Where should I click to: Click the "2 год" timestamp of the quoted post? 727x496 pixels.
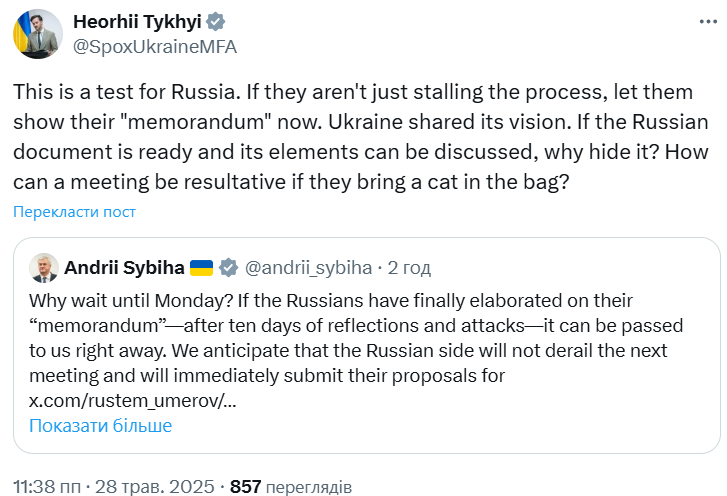[x=410, y=268]
